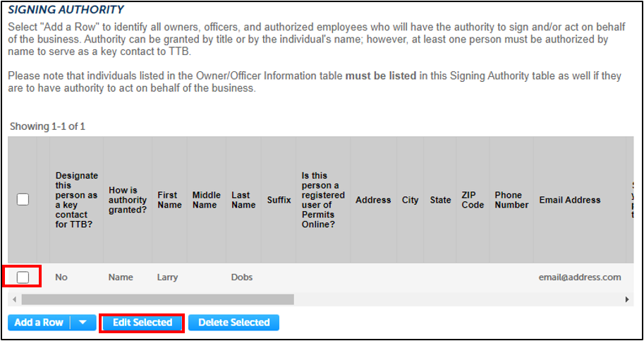Expand the Add a Row dropdown arrow
The height and width of the screenshot is (341, 644).
coord(83,323)
